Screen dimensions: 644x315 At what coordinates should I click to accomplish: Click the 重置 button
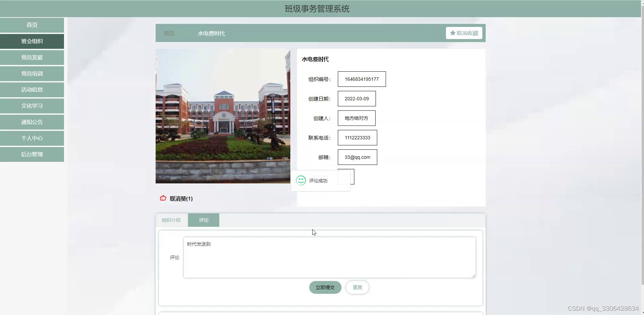tap(357, 287)
